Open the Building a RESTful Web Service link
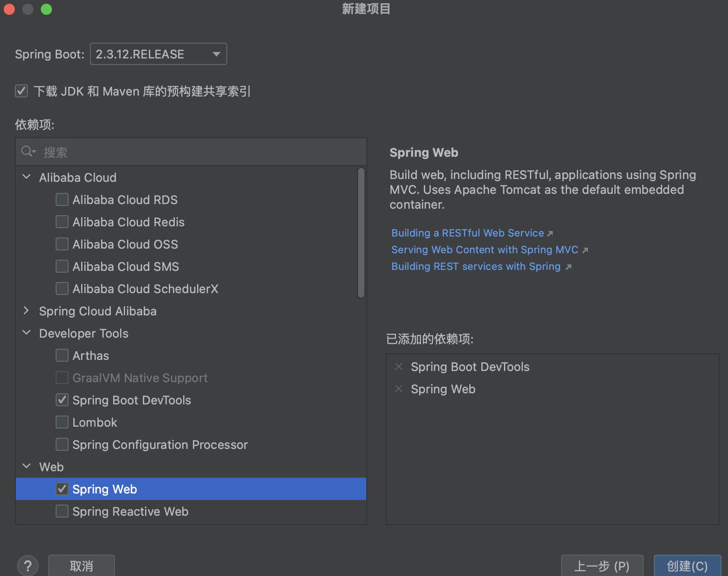728x576 pixels. coord(467,233)
